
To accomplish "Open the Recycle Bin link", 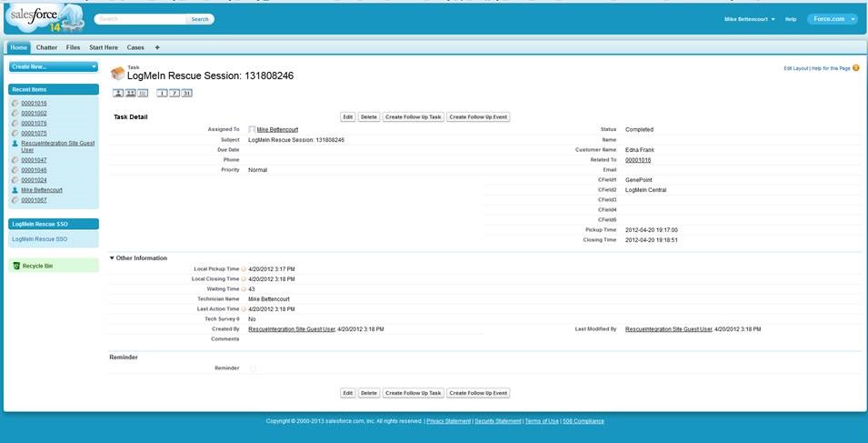I will point(37,267).
